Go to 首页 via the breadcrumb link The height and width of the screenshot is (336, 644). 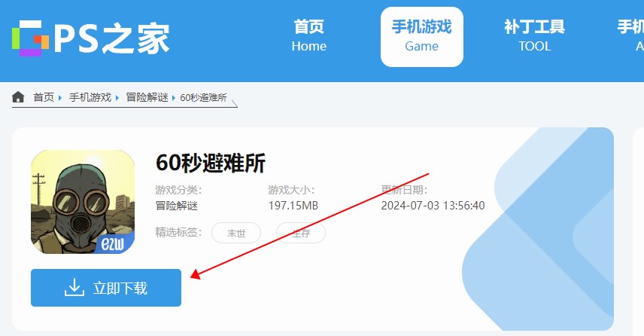coord(44,98)
